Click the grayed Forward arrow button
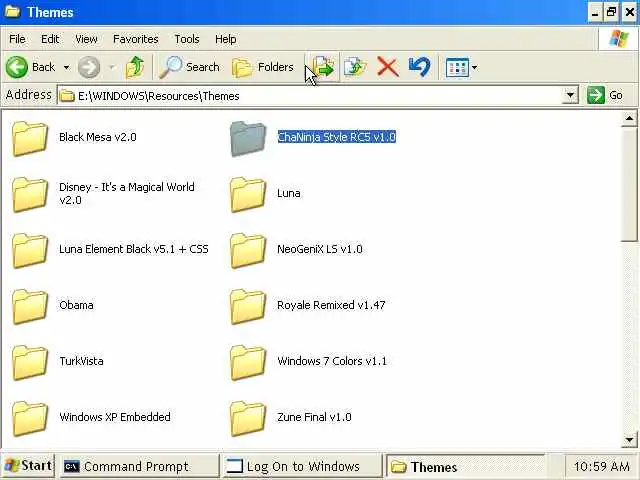This screenshot has width=640, height=480. pos(89,67)
